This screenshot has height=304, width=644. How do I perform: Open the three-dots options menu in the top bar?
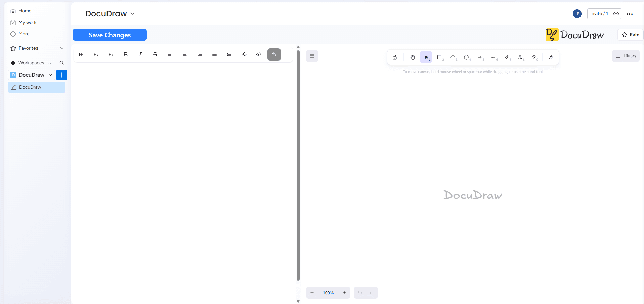click(x=630, y=14)
